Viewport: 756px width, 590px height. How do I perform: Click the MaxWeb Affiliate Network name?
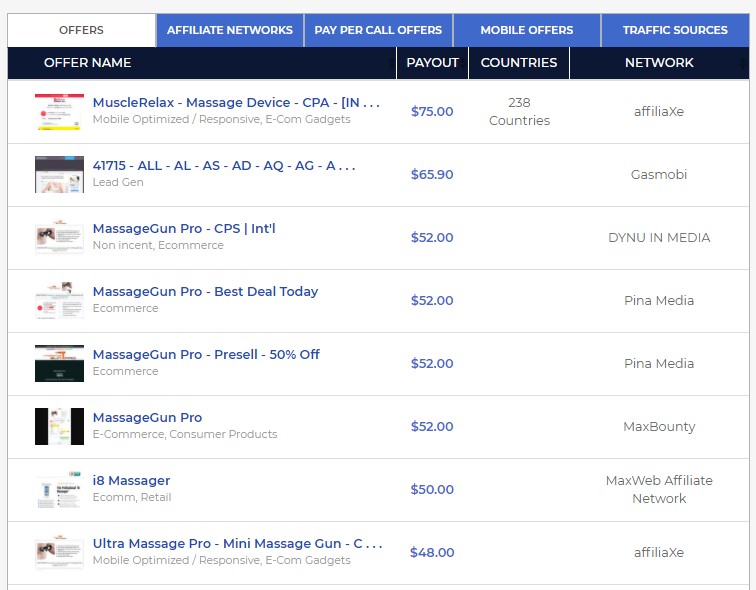(x=659, y=489)
